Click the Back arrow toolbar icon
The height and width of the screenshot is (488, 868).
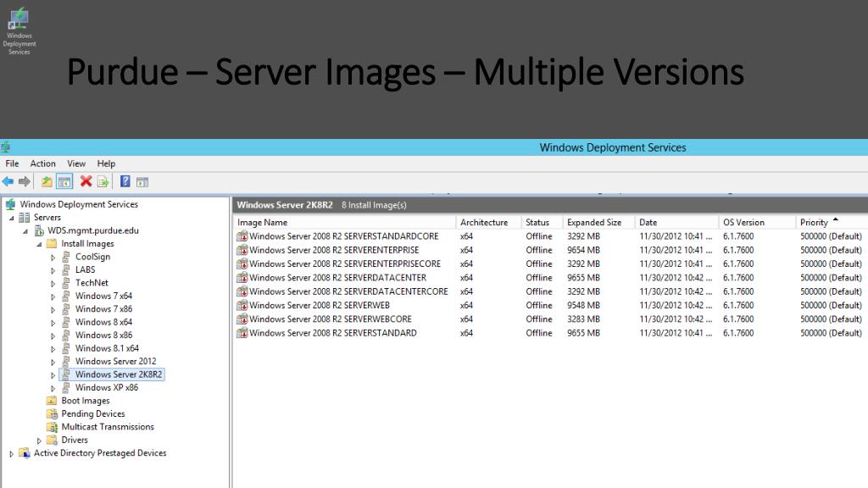coord(8,181)
